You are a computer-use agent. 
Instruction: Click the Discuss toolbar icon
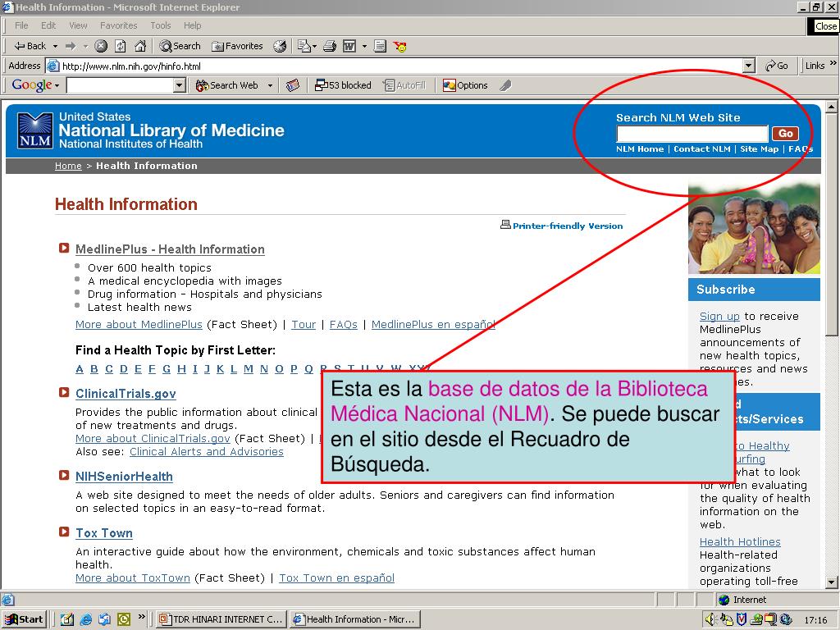click(x=380, y=46)
